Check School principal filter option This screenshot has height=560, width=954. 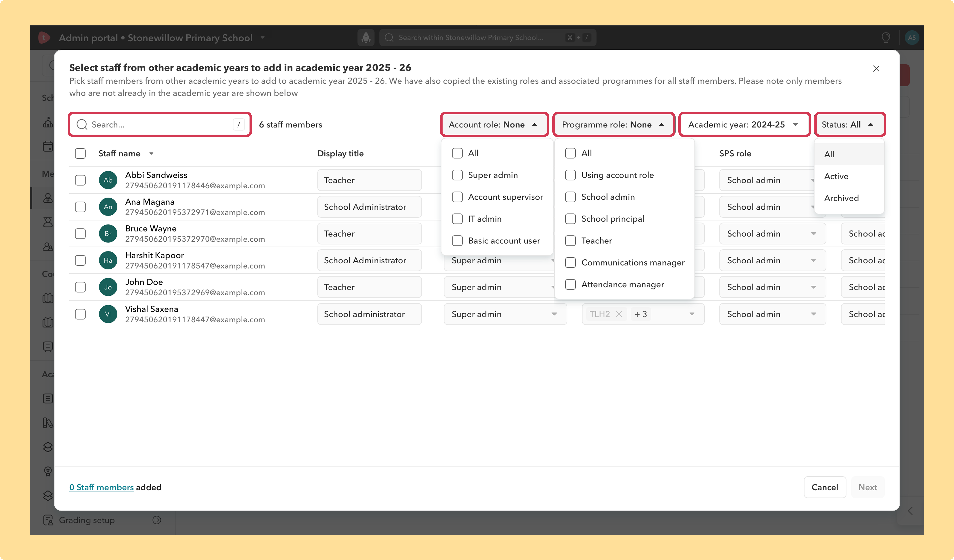click(x=571, y=219)
